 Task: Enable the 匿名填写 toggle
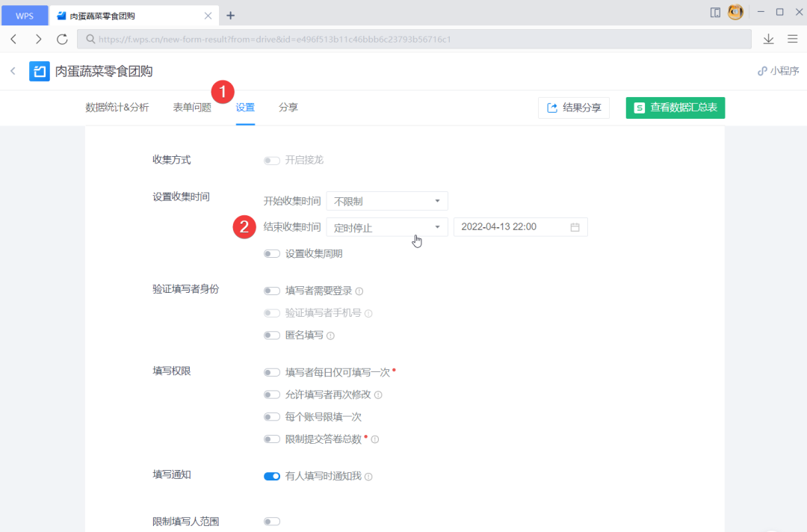click(272, 335)
